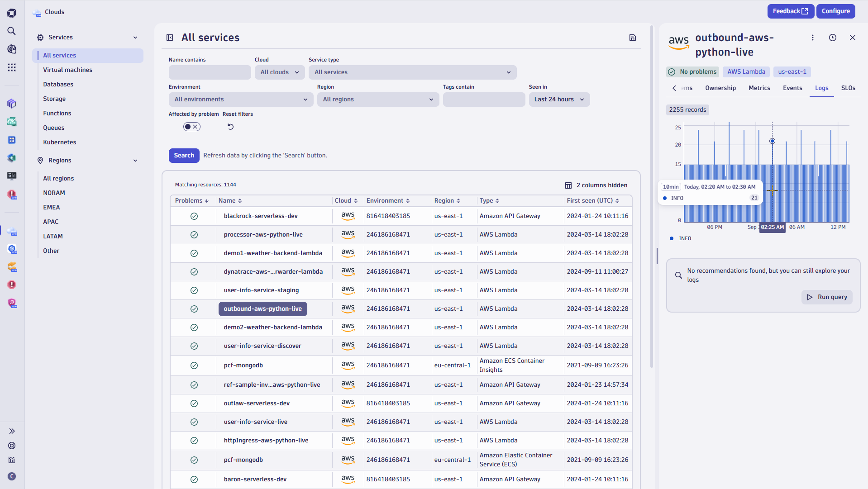Toggle the Affected by problem filter switch
Screen dimensions: 868x489
pos(191,127)
